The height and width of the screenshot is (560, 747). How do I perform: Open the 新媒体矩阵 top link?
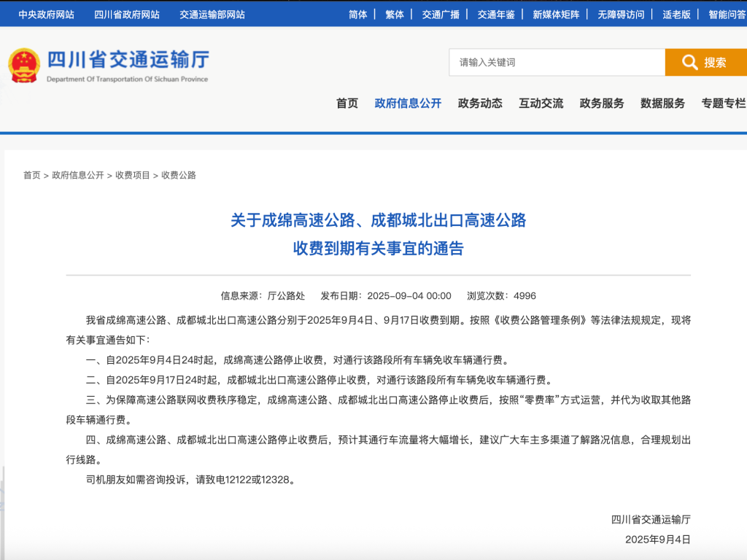click(557, 15)
